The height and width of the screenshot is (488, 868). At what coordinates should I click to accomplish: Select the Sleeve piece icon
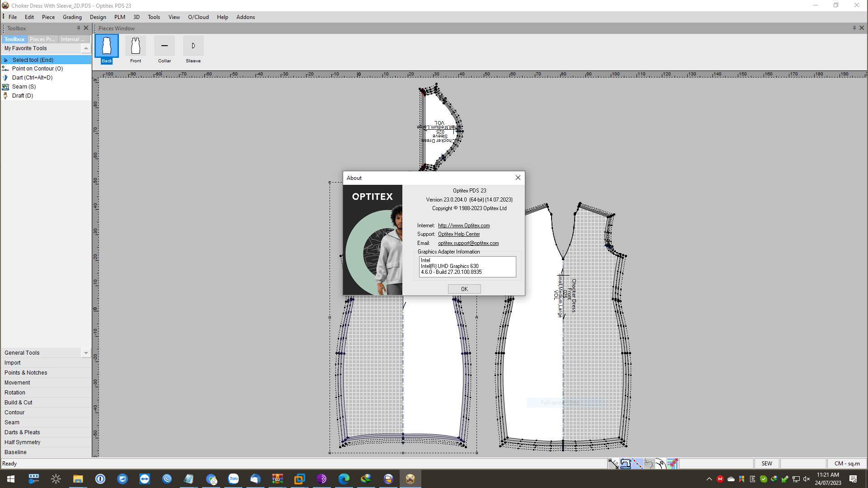pyautogui.click(x=193, y=46)
